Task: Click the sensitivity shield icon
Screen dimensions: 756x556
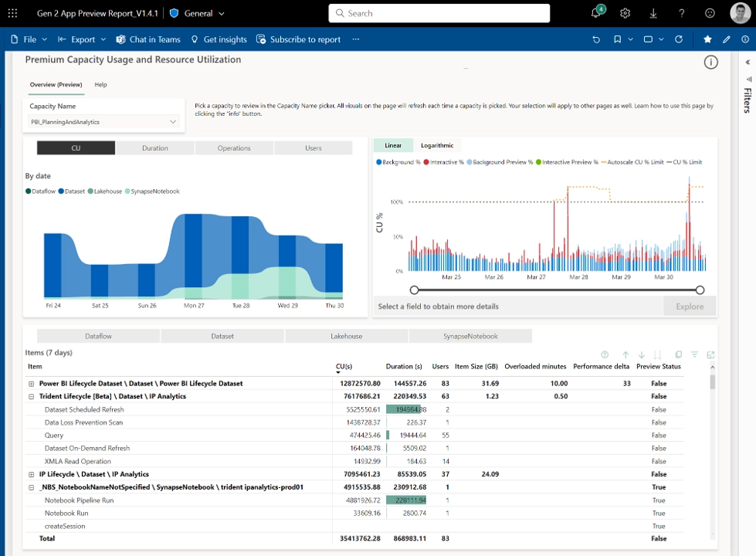Action: (x=174, y=13)
